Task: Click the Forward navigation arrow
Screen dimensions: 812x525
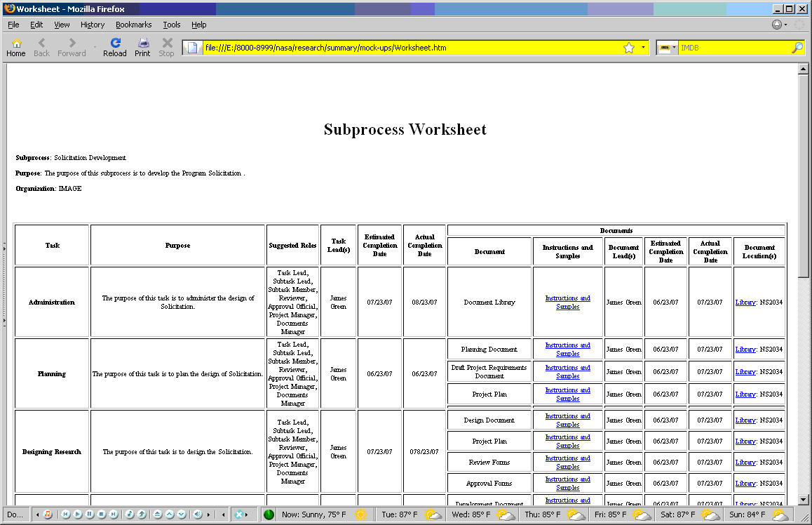Action: pyautogui.click(x=72, y=47)
